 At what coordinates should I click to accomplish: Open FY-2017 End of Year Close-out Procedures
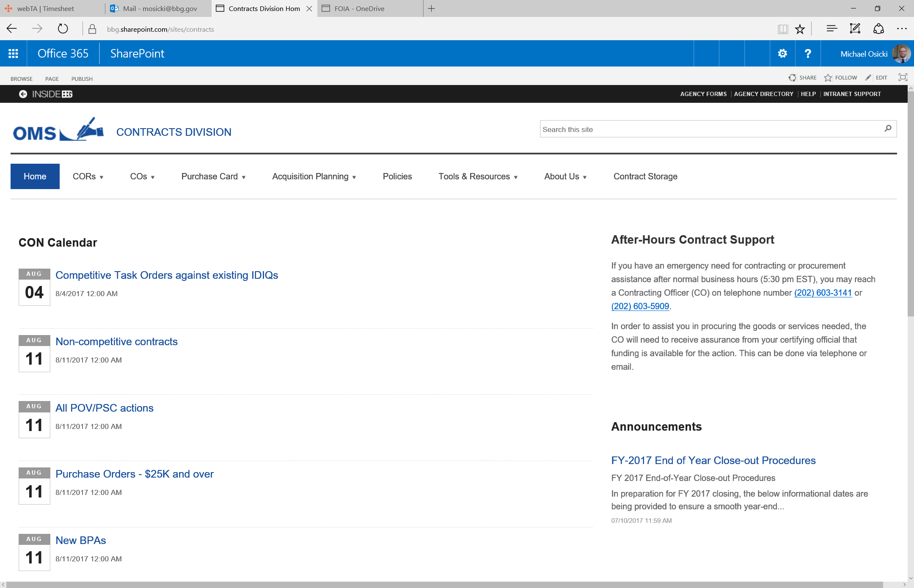(713, 461)
